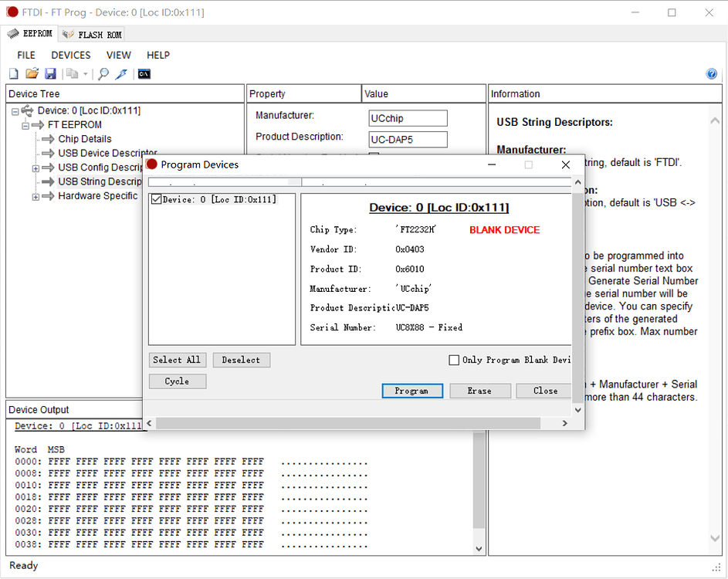
Task: Collapse the Device: 0 tree node
Action: pyautogui.click(x=15, y=111)
